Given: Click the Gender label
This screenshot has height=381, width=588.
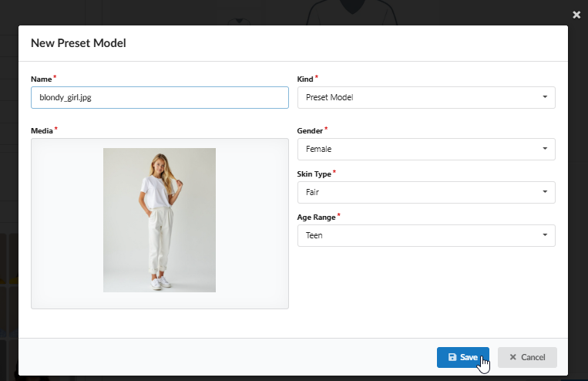Looking at the screenshot, I should coord(310,130).
